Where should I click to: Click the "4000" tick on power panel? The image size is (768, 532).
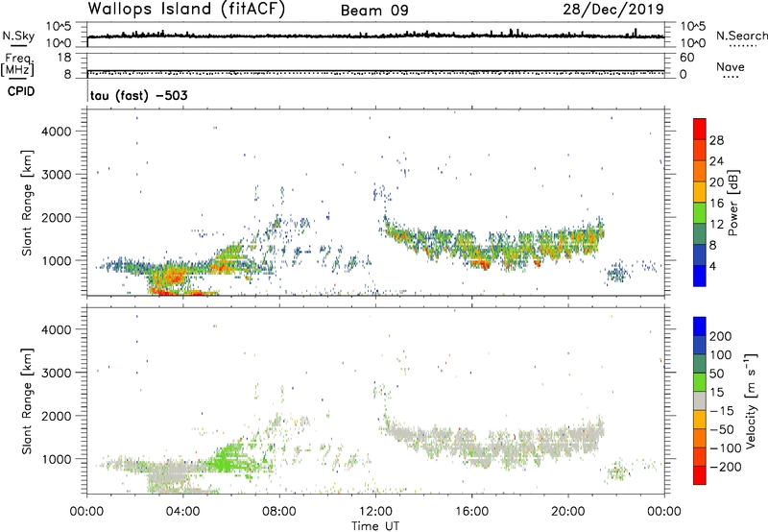click(57, 132)
